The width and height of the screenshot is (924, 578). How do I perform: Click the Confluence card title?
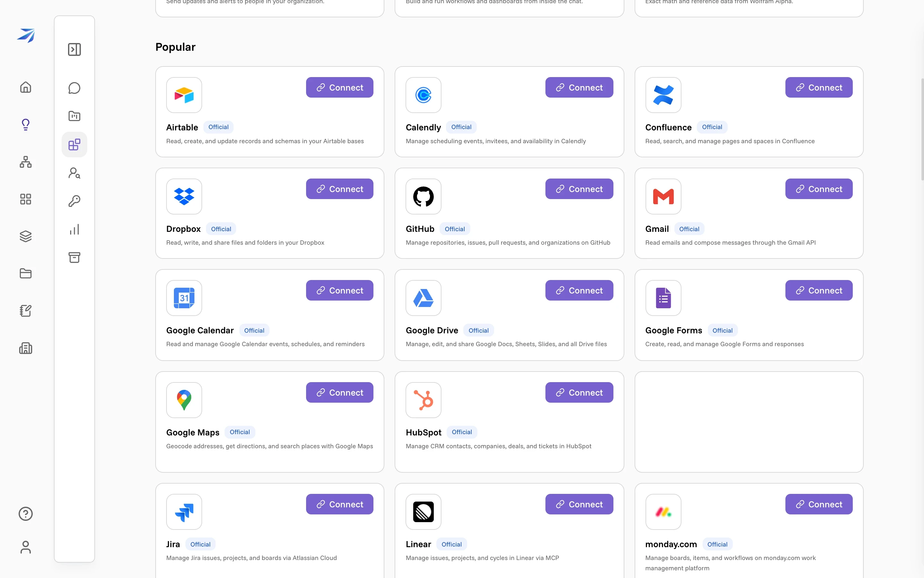click(668, 127)
